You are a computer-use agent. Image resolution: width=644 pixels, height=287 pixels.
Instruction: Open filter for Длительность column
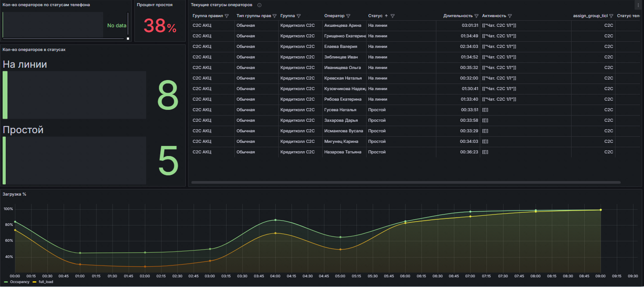point(476,16)
